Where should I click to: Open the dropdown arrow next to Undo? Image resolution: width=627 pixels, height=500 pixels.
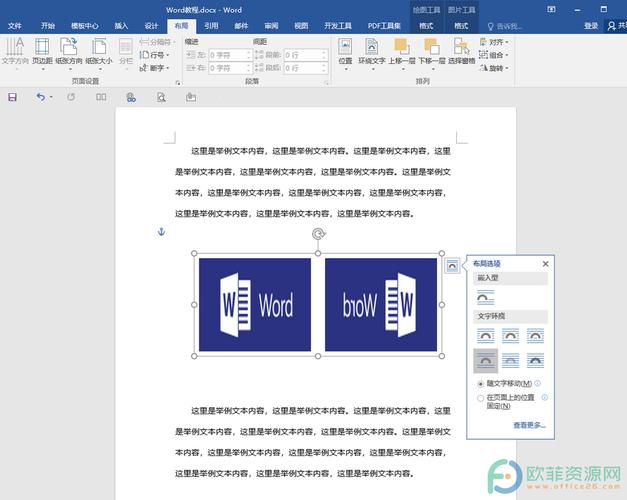coord(51,97)
